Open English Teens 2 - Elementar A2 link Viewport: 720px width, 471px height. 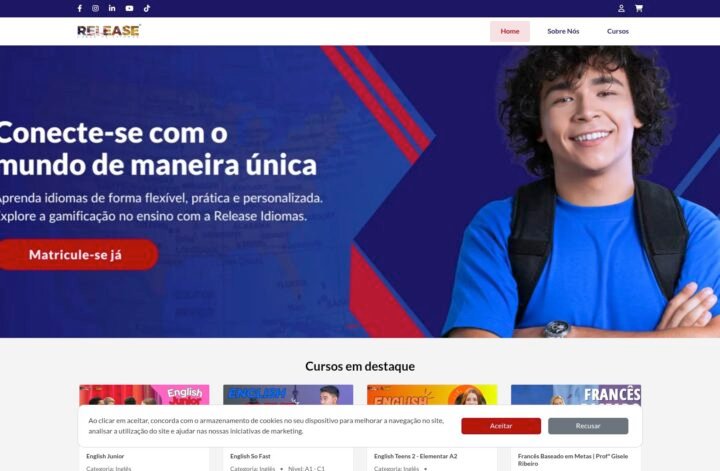[x=416, y=456]
